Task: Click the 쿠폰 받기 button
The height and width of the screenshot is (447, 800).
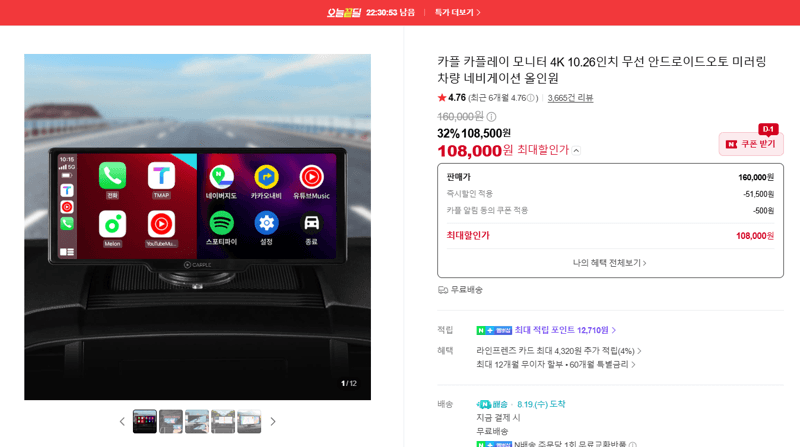Action: point(751,144)
